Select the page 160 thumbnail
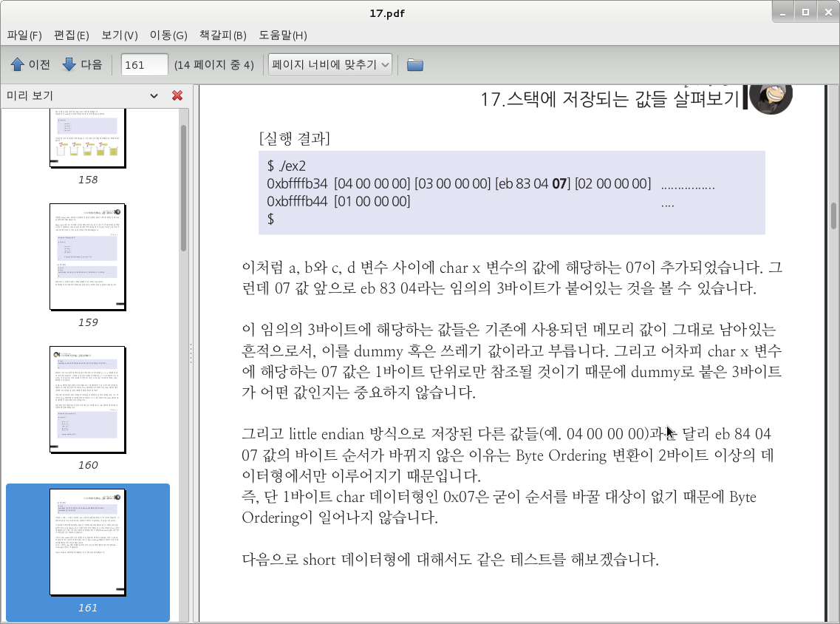 click(x=87, y=398)
